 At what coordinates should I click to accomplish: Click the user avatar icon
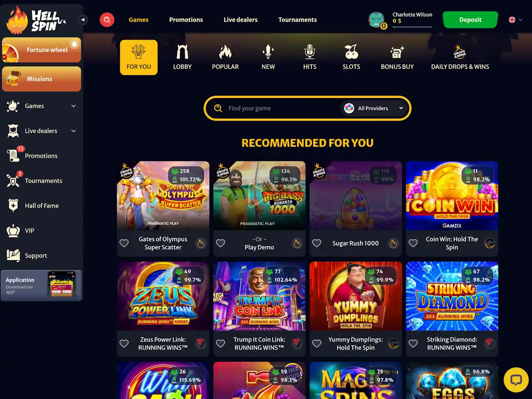point(377,20)
